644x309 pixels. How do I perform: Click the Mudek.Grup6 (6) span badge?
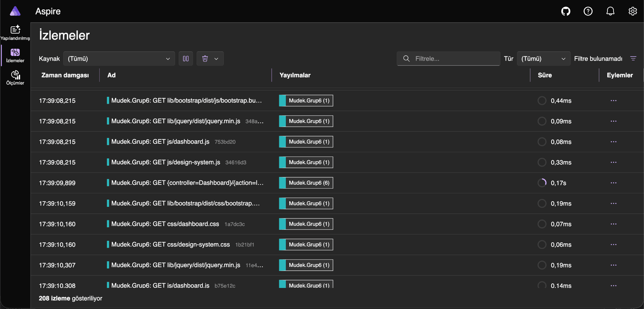(x=306, y=183)
